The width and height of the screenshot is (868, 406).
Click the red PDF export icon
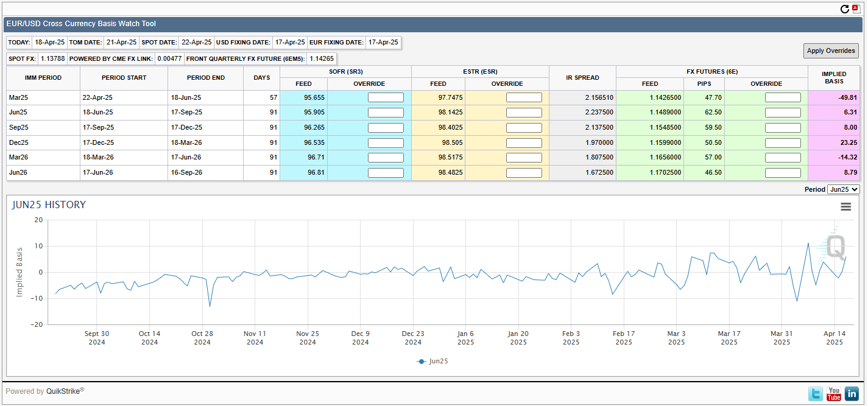pos(856,9)
